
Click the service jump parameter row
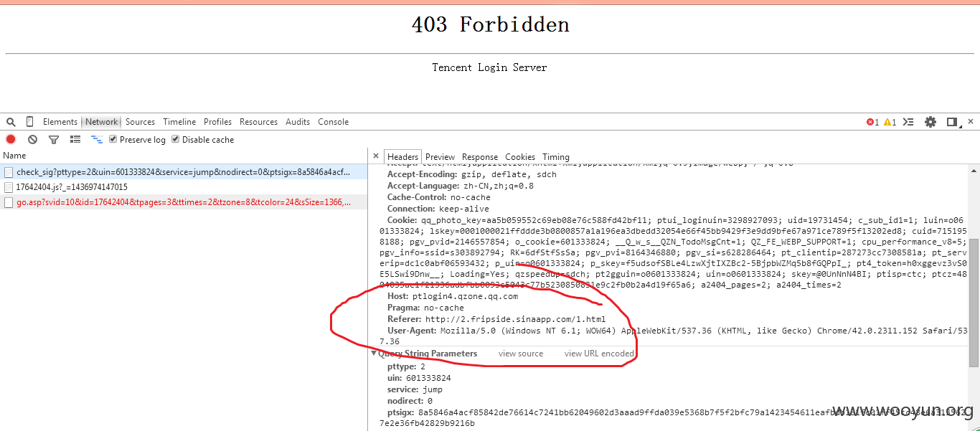[415, 389]
